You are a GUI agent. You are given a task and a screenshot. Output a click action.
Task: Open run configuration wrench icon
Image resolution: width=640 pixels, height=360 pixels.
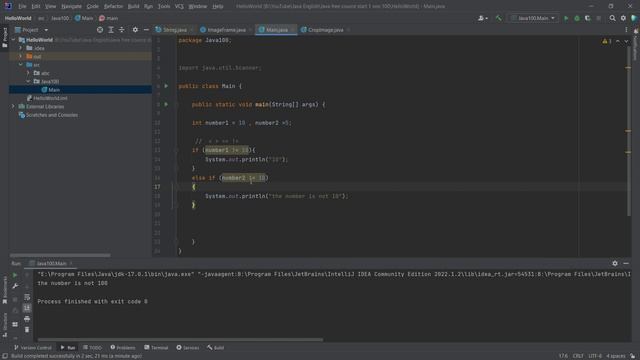[x=15, y=286]
